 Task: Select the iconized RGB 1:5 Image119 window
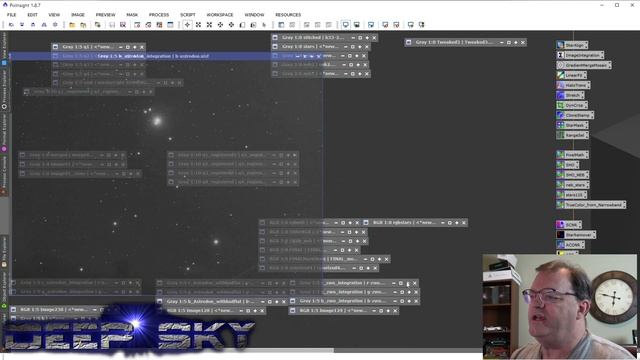pos(344,311)
